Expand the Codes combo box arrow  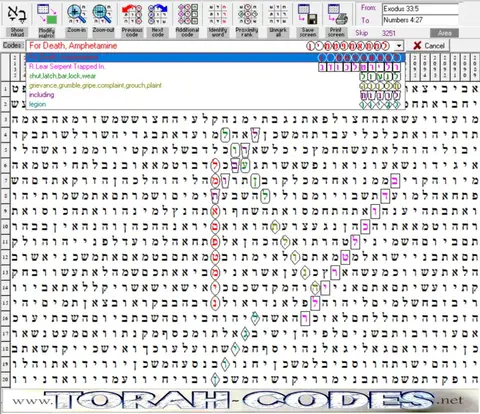tap(399, 46)
